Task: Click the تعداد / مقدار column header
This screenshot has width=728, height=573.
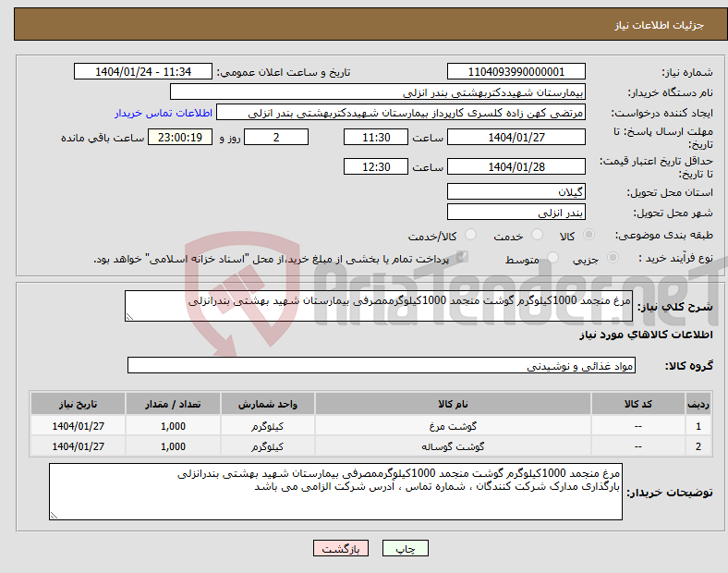Action: pos(173,404)
